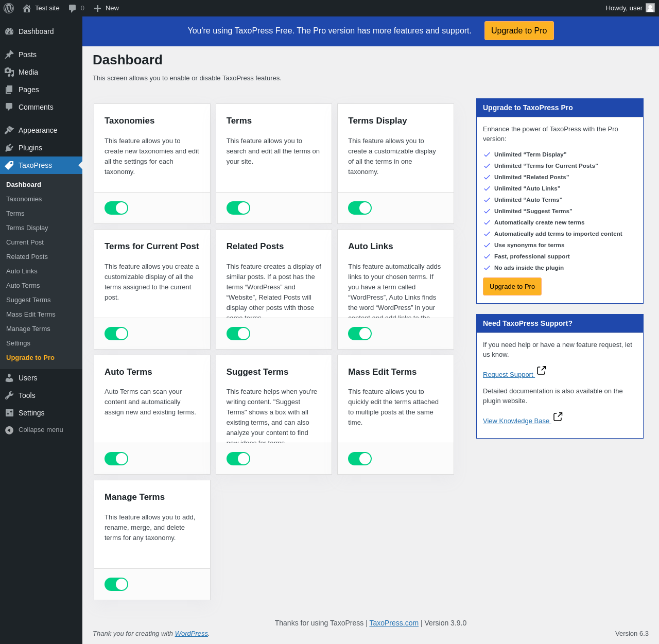Open the WordPress footer link

(x=192, y=634)
